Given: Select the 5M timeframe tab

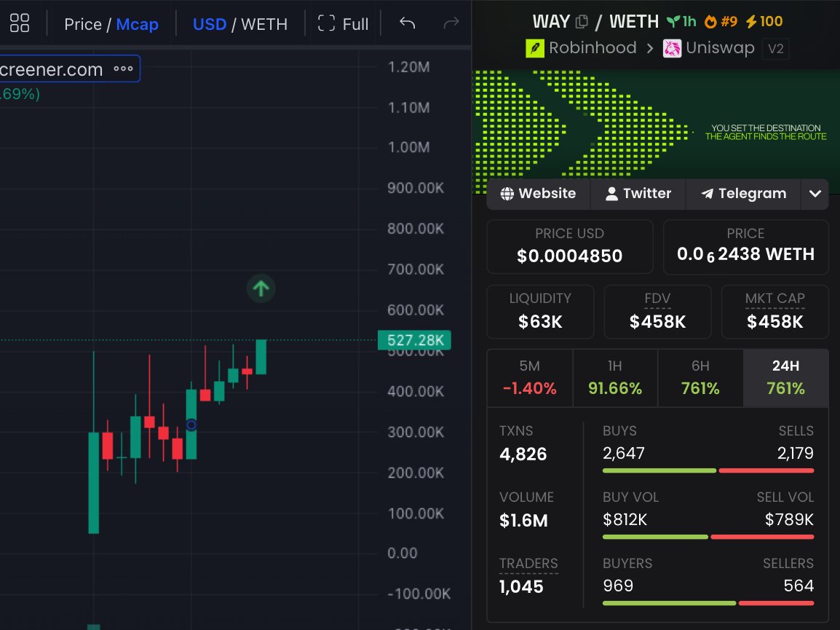Looking at the screenshot, I should coord(529,377).
